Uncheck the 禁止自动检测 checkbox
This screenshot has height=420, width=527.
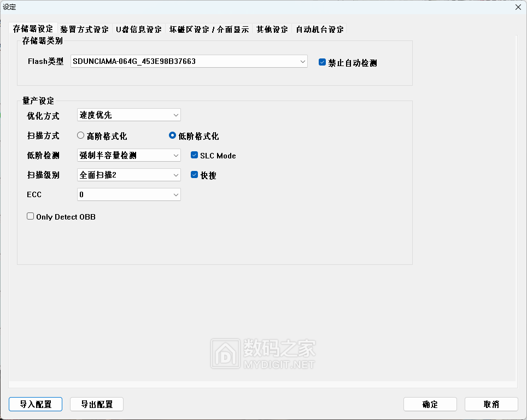click(322, 62)
